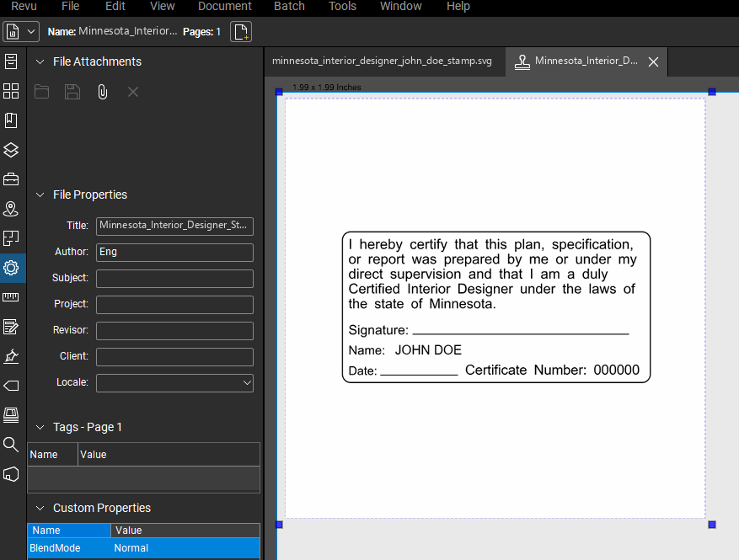This screenshot has height=560, width=739.
Task: Open the Batch menu
Action: (289, 6)
